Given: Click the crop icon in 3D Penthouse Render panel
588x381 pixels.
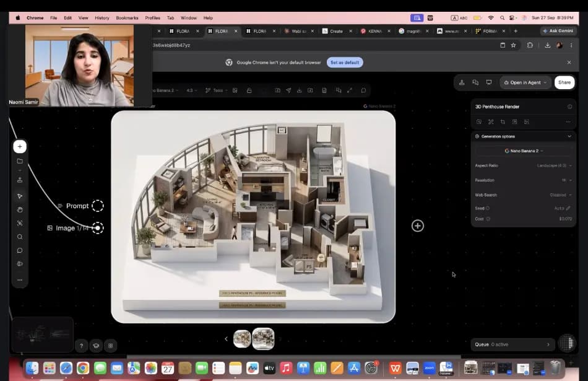Looking at the screenshot, I should [503, 121].
